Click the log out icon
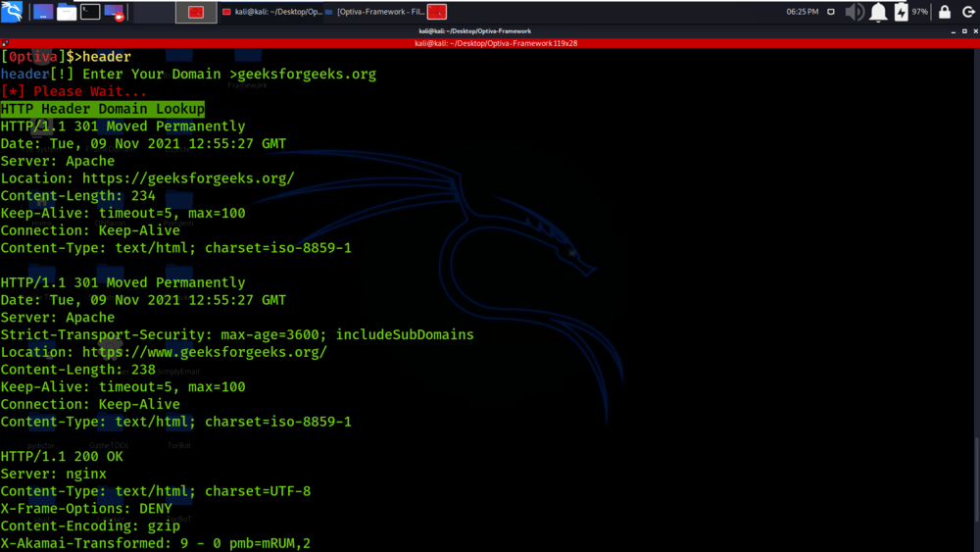The width and height of the screenshot is (980, 552). [x=968, y=12]
